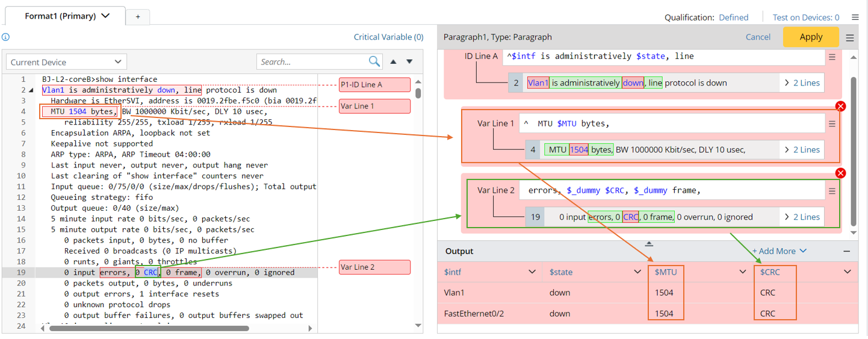Image resolution: width=868 pixels, height=339 pixels.
Task: Add a new format tab
Action: coord(138,17)
